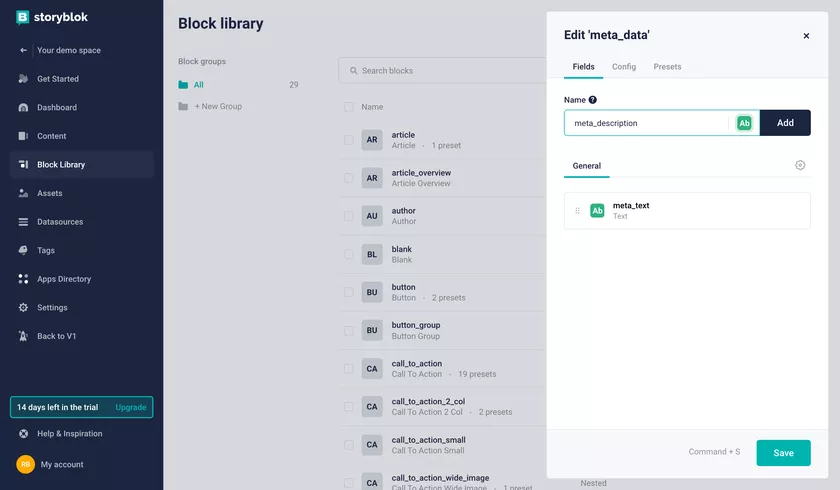Viewport: 840px width, 490px height.
Task: Click the AR avatar for article block
Action: 372,140
